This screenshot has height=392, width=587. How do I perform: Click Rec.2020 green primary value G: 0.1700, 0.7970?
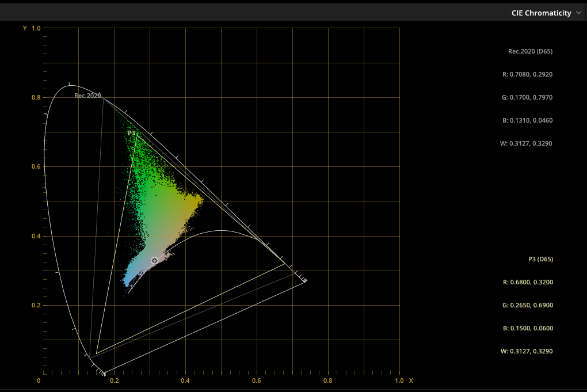[x=527, y=97]
